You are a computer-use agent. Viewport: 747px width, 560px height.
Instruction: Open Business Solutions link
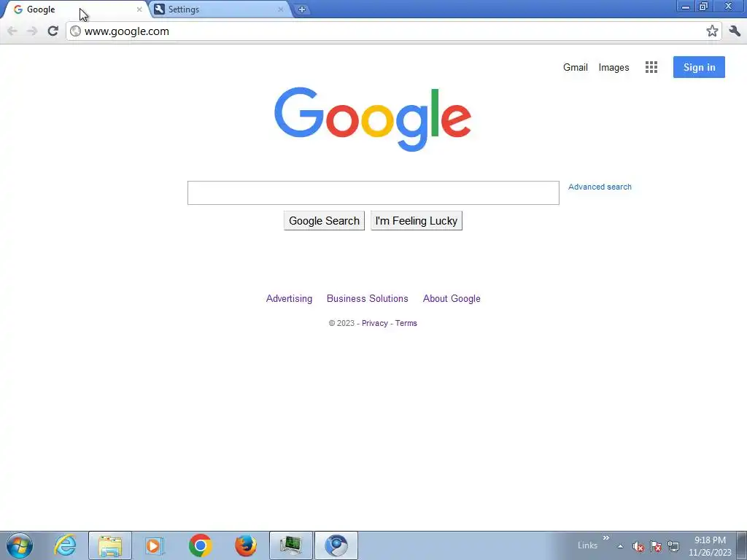click(368, 298)
